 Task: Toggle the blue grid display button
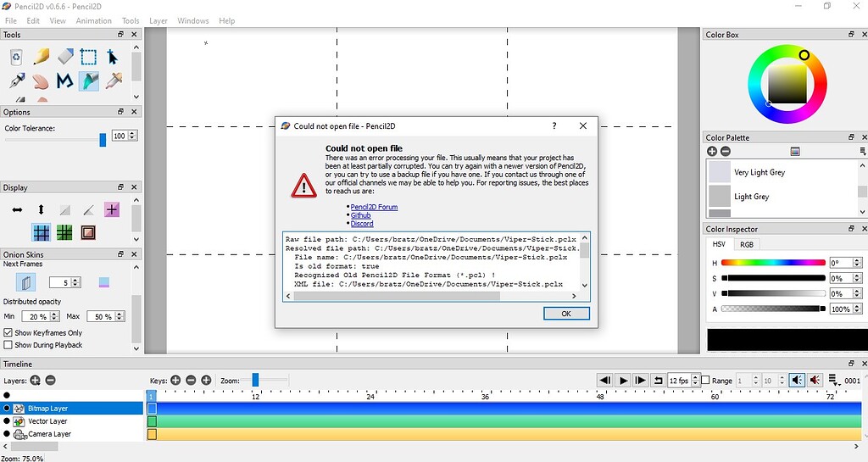point(41,232)
